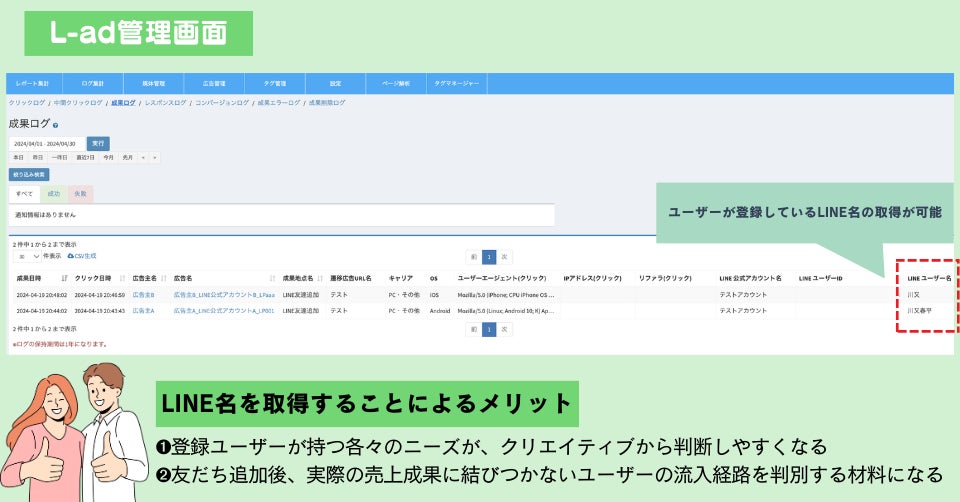Viewport: 960px width, 502px height.
Task: Select the 成果ログ sub-page link
Action: [123, 103]
